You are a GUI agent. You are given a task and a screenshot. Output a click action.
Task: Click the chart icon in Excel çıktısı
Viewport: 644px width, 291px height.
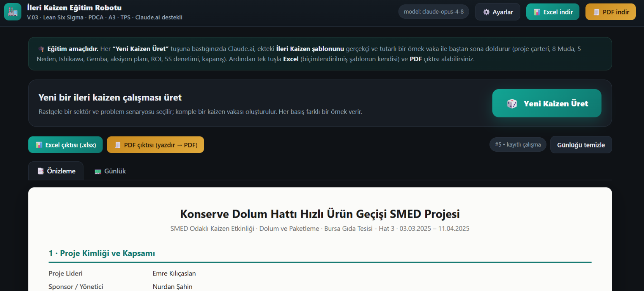39,145
